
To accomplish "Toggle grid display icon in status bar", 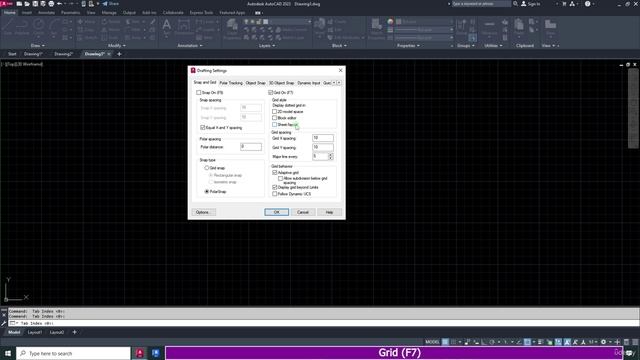I will pos(445,342).
